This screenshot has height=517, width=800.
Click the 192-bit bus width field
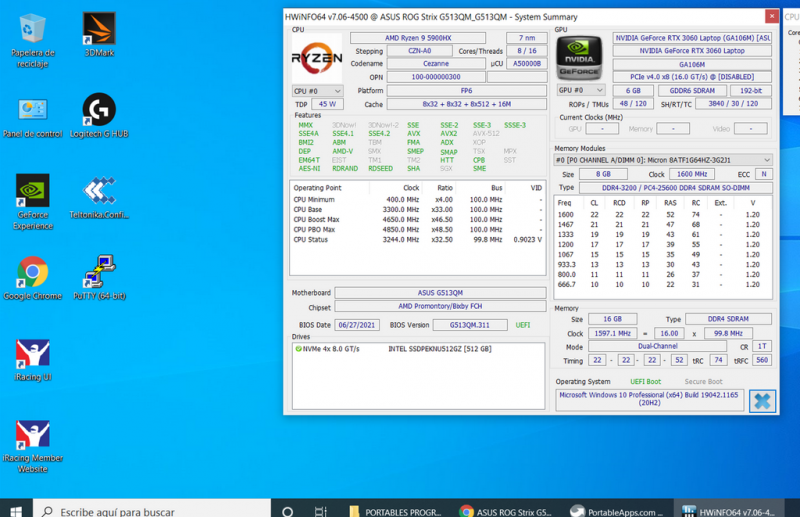(751, 90)
